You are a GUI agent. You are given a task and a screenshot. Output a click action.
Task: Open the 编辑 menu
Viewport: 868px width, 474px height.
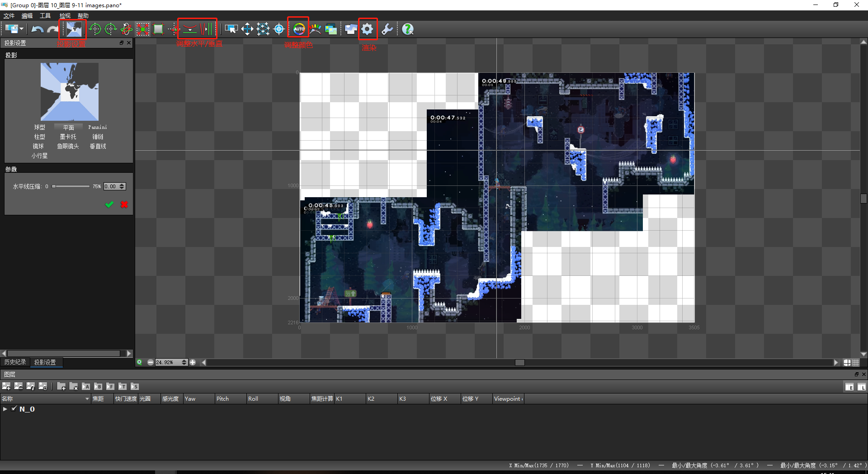(27, 16)
